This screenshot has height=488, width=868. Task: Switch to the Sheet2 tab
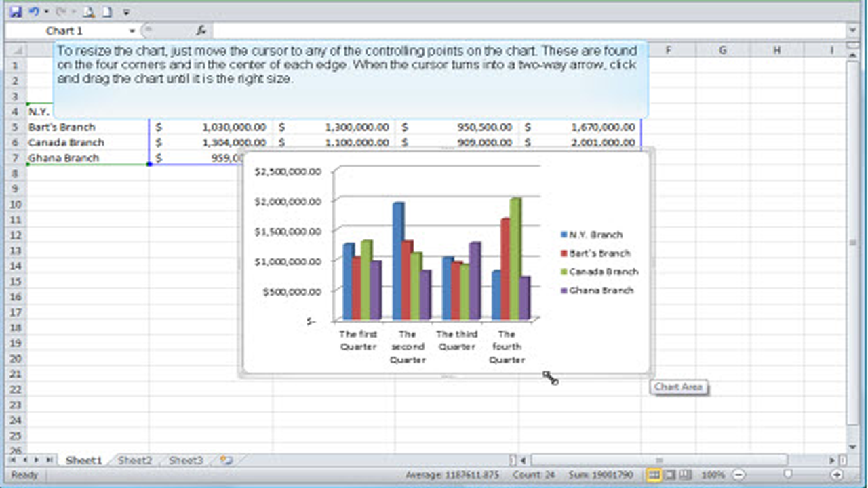click(x=135, y=460)
